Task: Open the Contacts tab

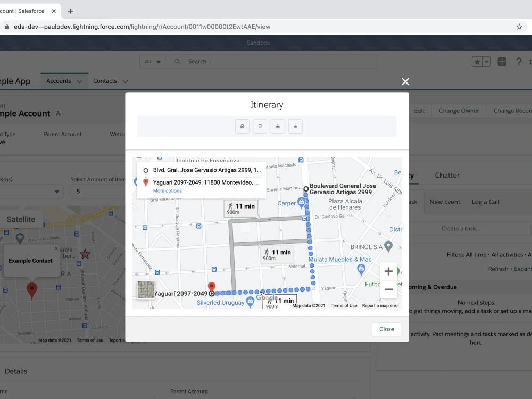Action: point(105,81)
